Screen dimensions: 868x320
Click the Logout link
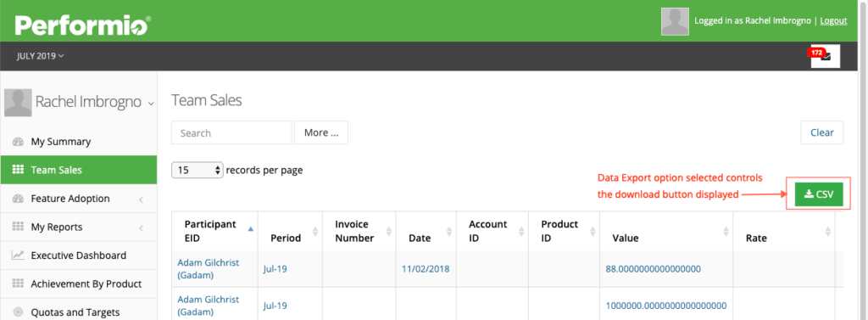pyautogui.click(x=833, y=21)
